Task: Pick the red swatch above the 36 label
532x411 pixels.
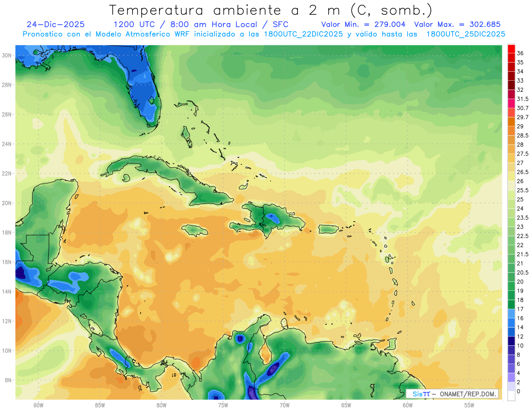Action: [511, 49]
